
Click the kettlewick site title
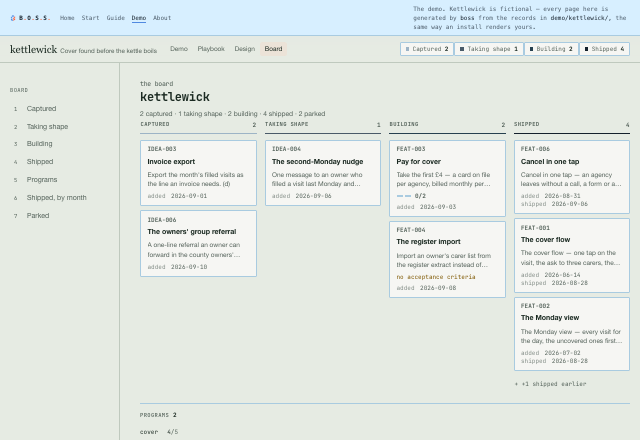pyautogui.click(x=33, y=49)
